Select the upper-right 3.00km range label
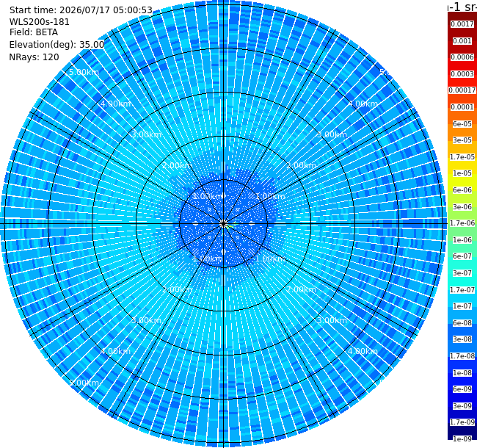 (332, 134)
